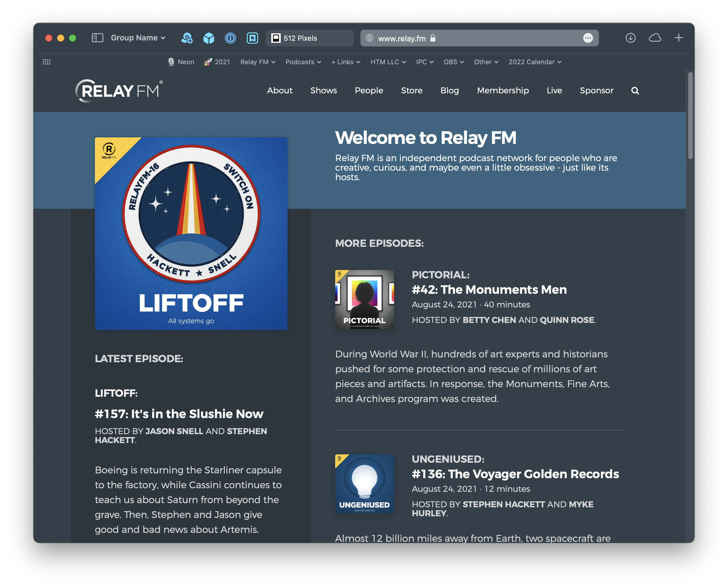Toggle the Safari sidebar icon

[x=97, y=38]
